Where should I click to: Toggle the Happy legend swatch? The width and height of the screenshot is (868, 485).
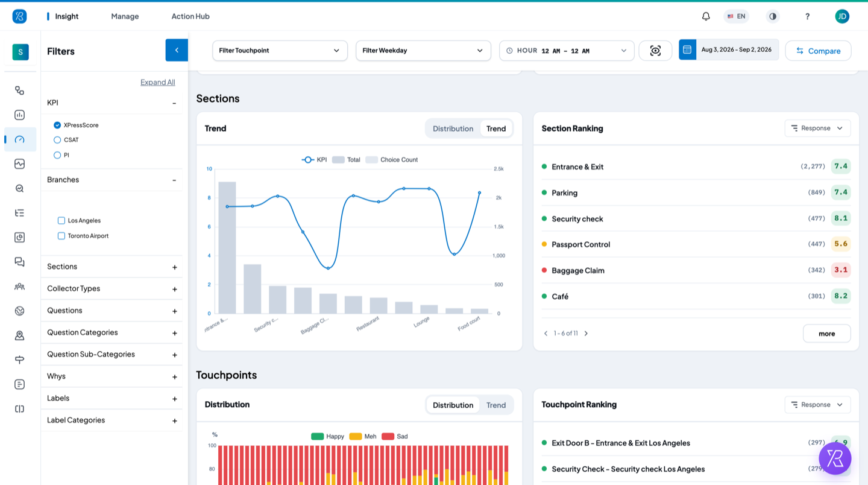tap(317, 436)
